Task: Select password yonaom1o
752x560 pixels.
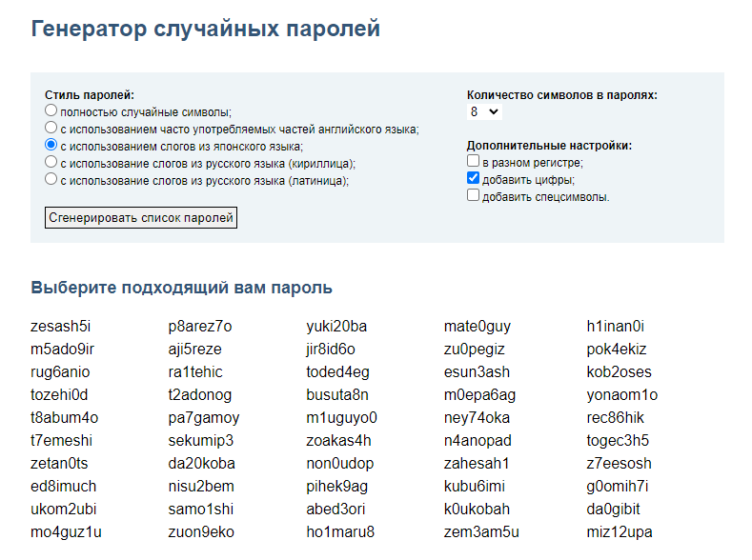Action: tap(622, 394)
